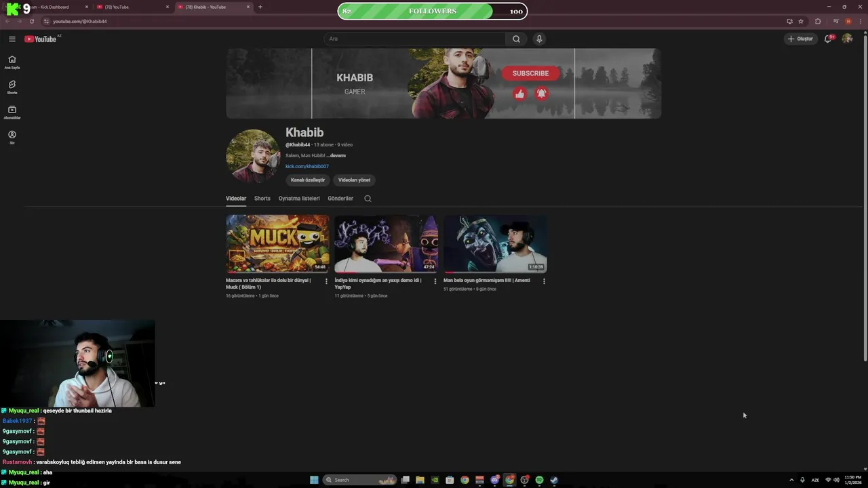Image resolution: width=868 pixels, height=488 pixels.
Task: Open the YouTube hamburger guide menu
Action: click(x=12, y=39)
